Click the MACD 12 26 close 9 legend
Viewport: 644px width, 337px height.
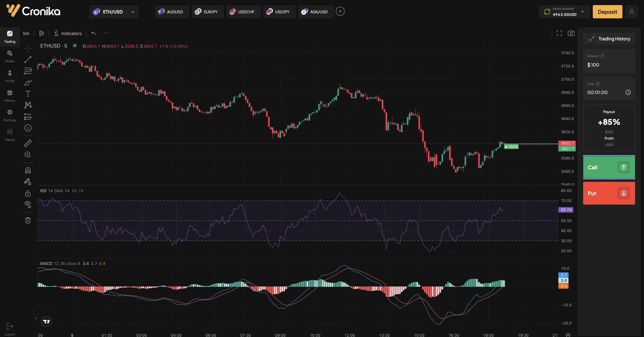(x=60, y=263)
